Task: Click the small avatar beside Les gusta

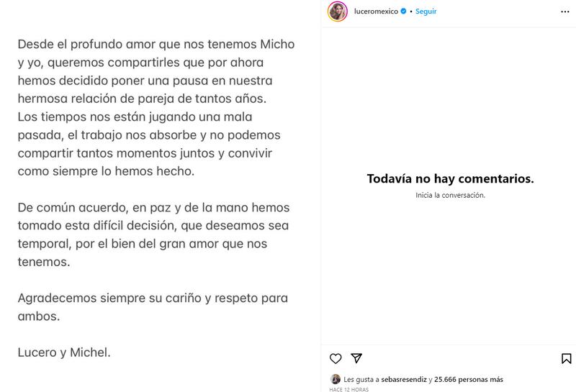Action: 336,379
